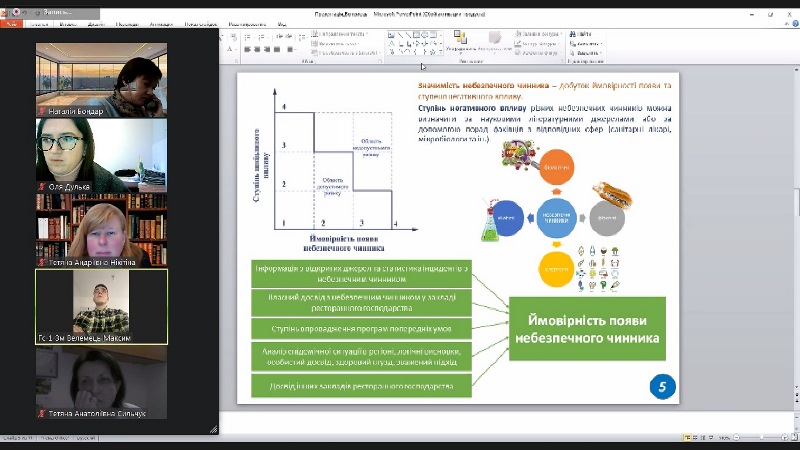800x450 pixels.
Task: Open the Transitions ribbon tab
Action: (x=127, y=24)
